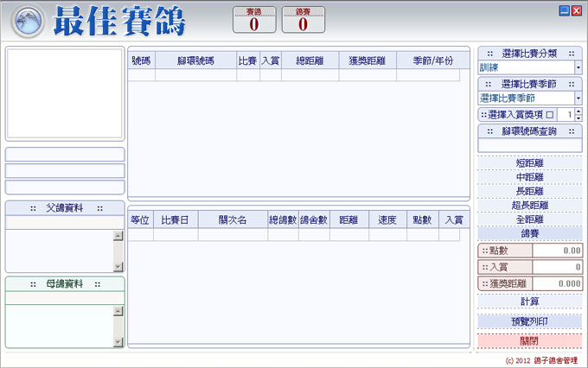Image resolution: width=588 pixels, height=368 pixels.
Task: Decrease the prize count stepper
Action: pyautogui.click(x=578, y=117)
